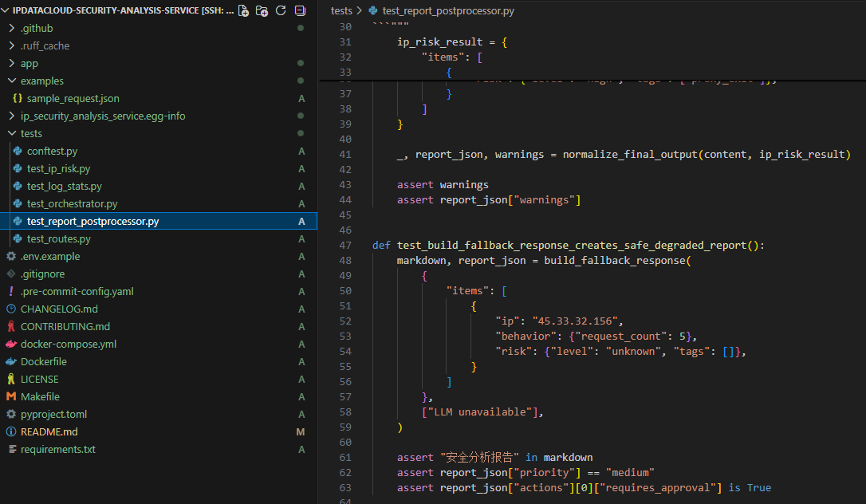Click Python icon next to test_ip_risk.py
Viewport: 866px width, 504px height.
18,169
